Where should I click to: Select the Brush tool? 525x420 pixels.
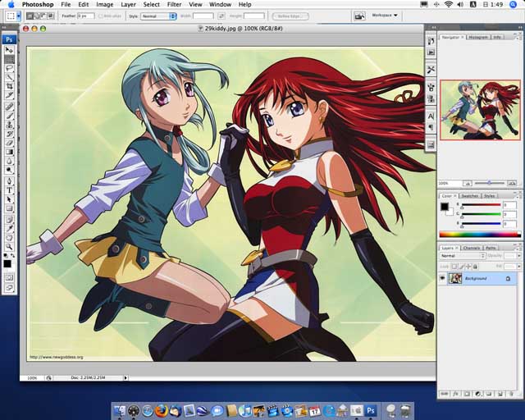pos(9,116)
